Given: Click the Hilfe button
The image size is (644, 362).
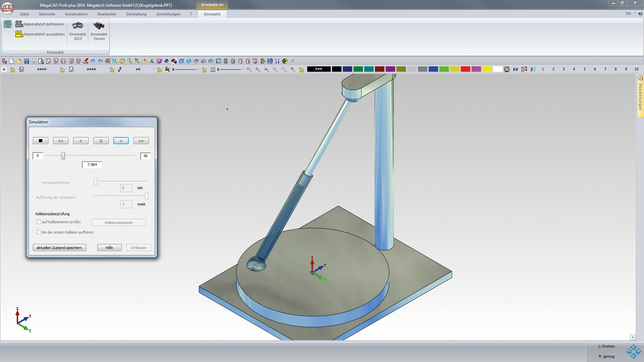Looking at the screenshot, I should click(109, 248).
